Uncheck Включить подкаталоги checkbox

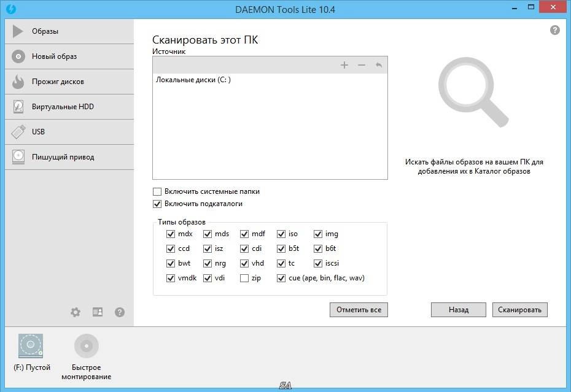click(157, 204)
